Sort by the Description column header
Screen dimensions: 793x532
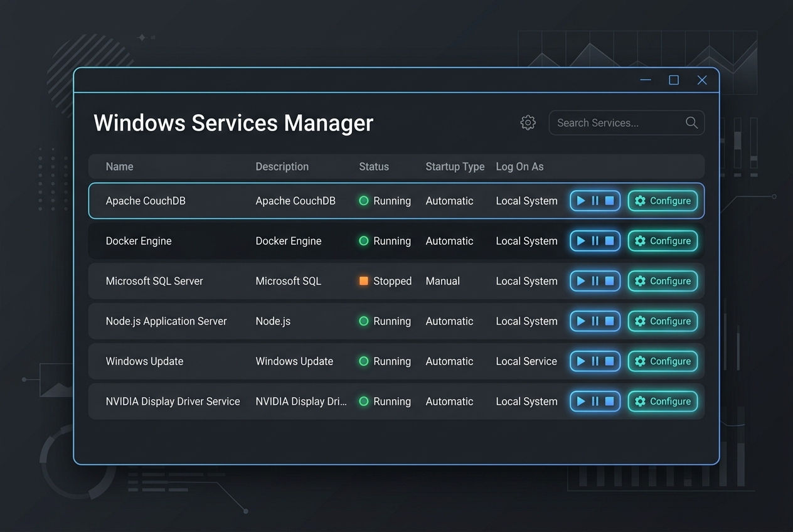[x=282, y=167]
